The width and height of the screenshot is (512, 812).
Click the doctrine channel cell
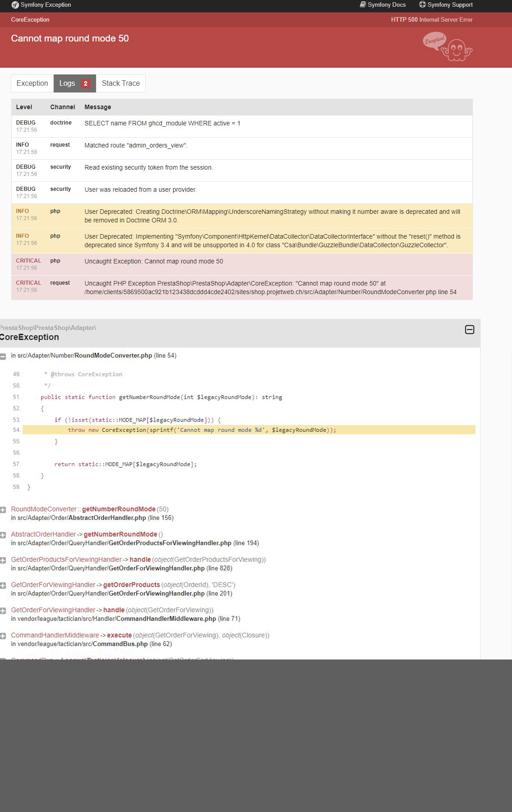[x=61, y=123]
